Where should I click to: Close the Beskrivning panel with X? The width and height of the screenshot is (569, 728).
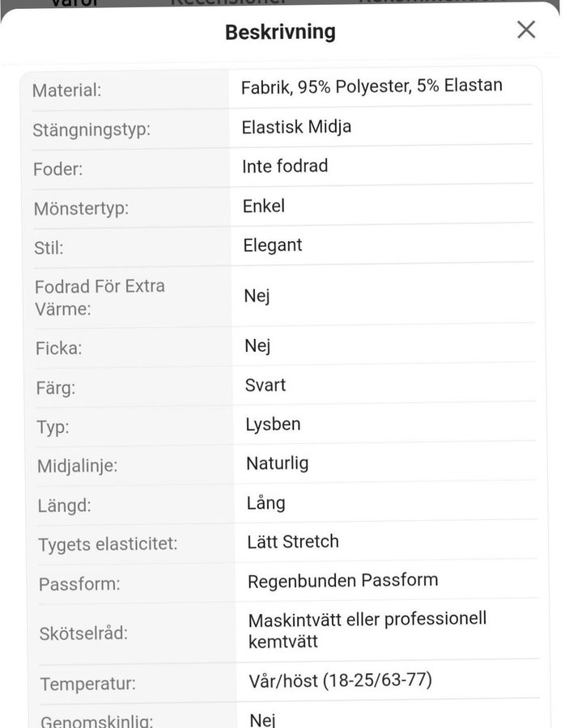(526, 30)
